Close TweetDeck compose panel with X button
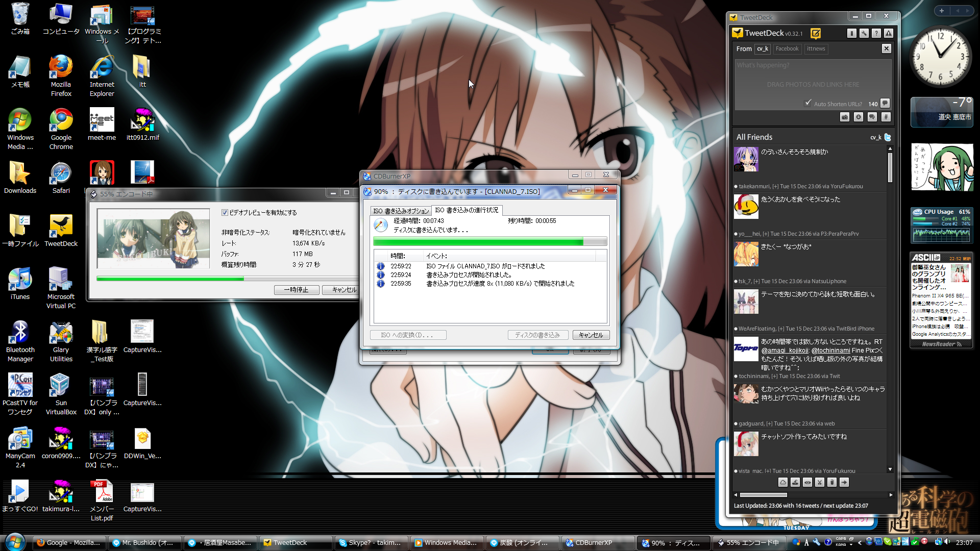980x551 pixels. (x=887, y=48)
